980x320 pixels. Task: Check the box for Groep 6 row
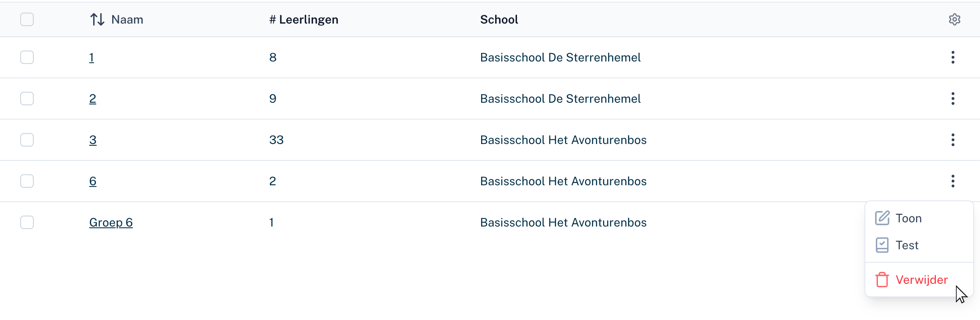click(27, 222)
